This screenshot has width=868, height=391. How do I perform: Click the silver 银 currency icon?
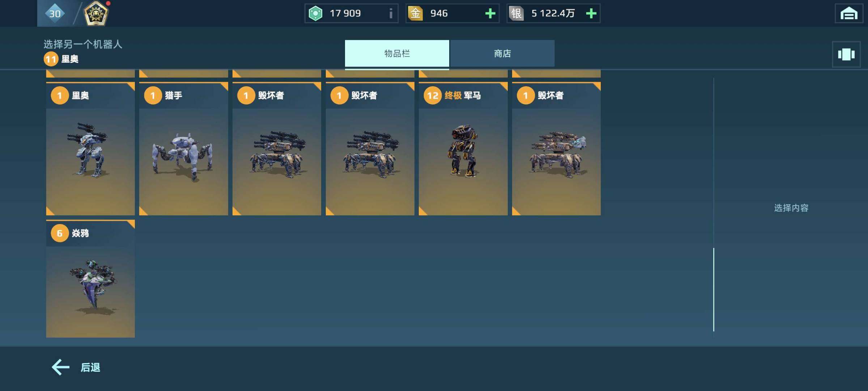(516, 13)
